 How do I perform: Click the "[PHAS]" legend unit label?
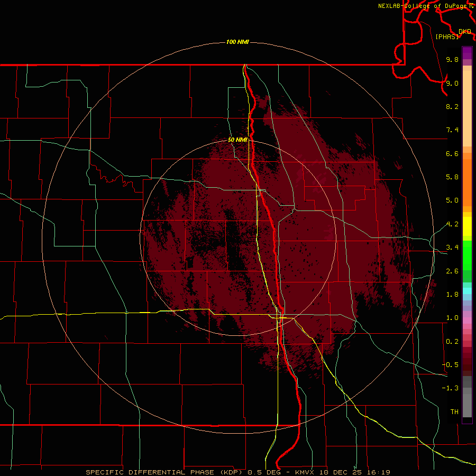(447, 37)
